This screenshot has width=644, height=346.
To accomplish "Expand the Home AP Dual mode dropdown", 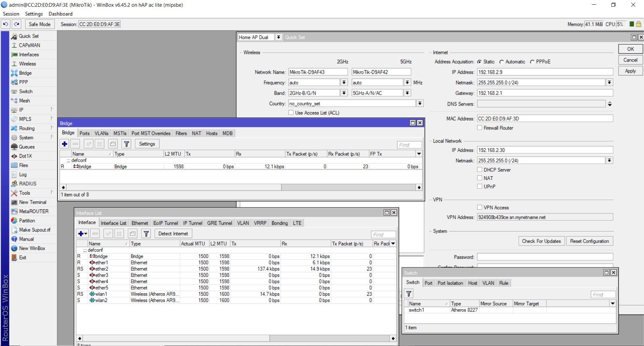I will click(278, 37).
